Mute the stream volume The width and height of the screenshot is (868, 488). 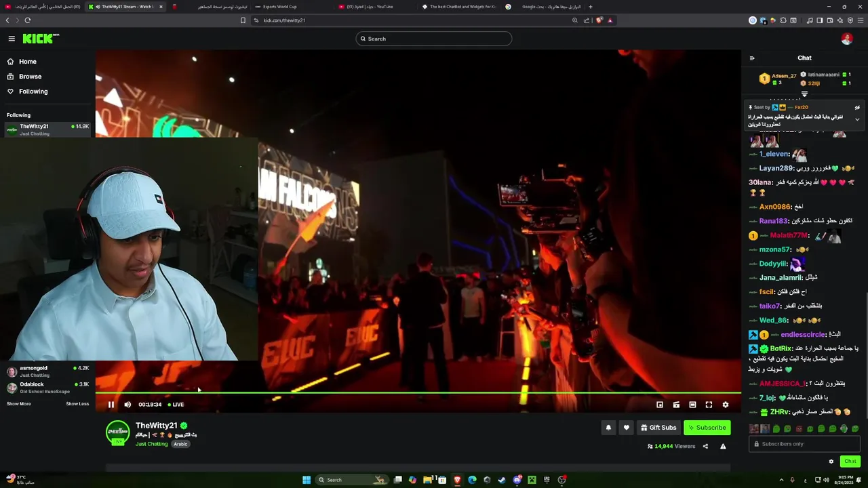(x=127, y=405)
